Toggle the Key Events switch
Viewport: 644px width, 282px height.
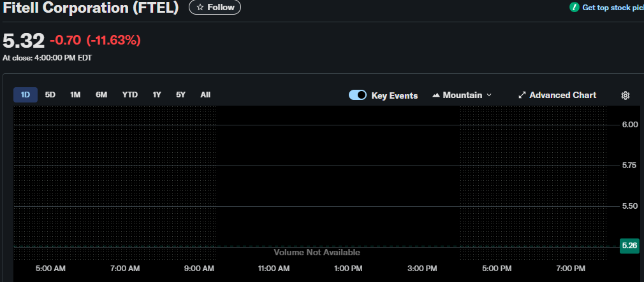[358, 95]
